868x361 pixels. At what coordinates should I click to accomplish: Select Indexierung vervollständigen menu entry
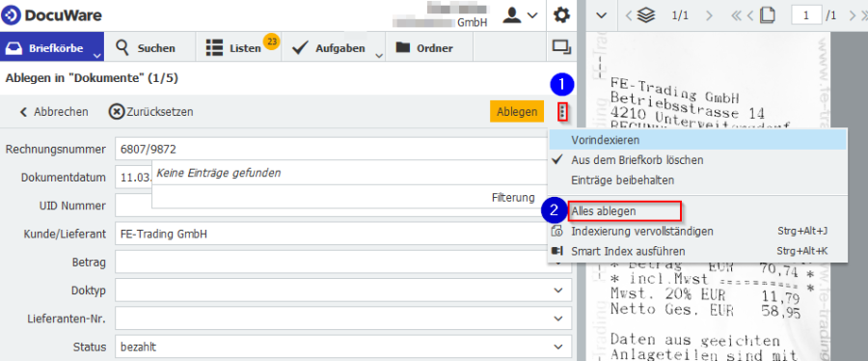(x=697, y=231)
